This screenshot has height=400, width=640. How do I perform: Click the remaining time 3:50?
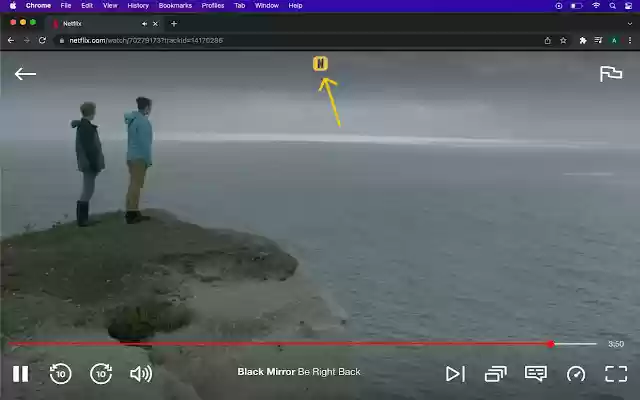point(616,344)
